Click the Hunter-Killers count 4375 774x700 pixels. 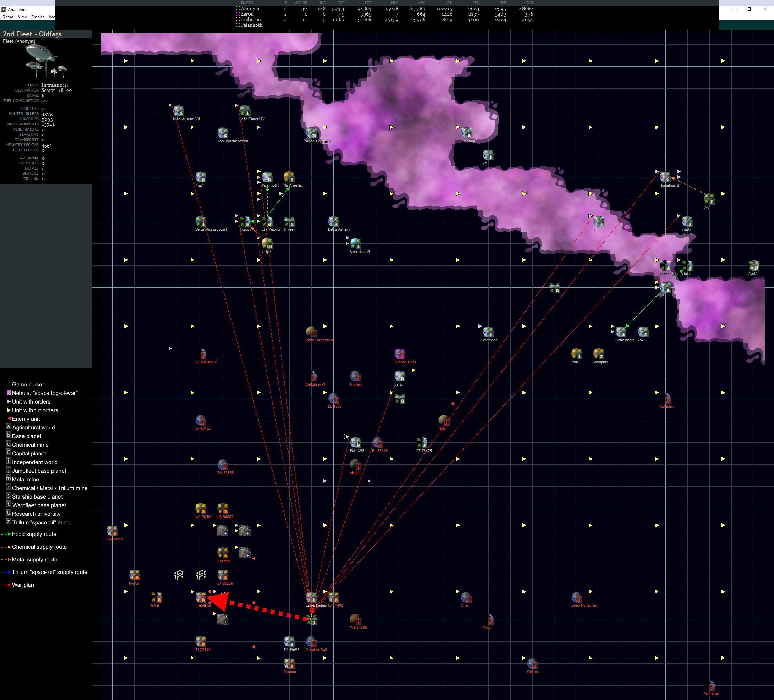click(x=47, y=114)
